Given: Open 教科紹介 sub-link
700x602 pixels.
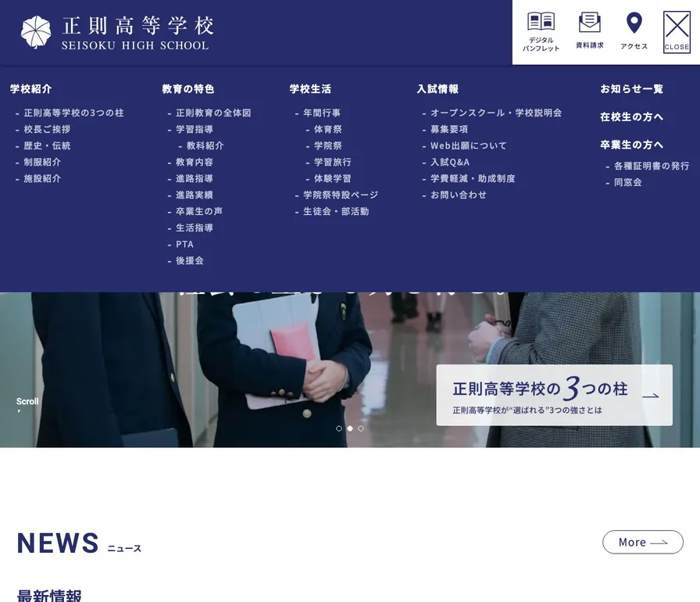Looking at the screenshot, I should [205, 145].
